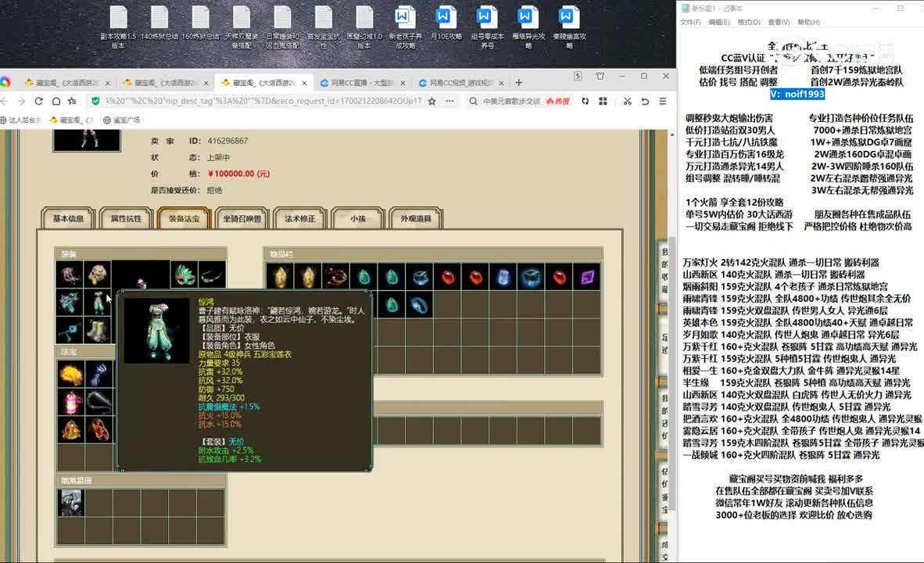Open desktop document 新老孩子养成攻略
The image size is (924, 563).
pyautogui.click(x=405, y=28)
